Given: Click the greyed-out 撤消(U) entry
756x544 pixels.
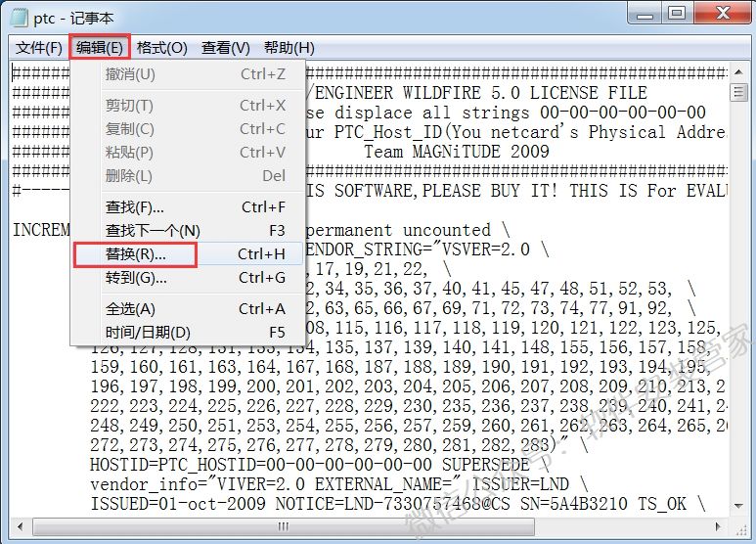Looking at the screenshot, I should tap(130, 74).
